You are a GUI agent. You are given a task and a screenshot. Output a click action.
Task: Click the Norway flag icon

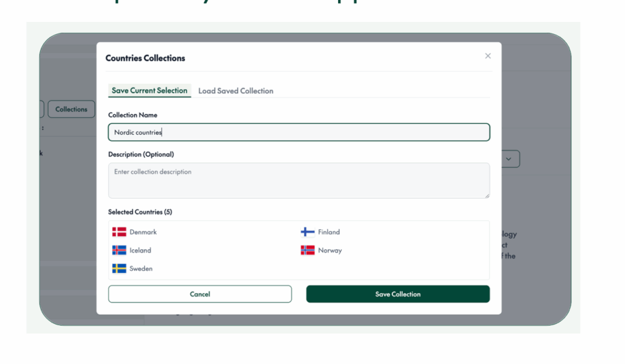[x=308, y=251]
